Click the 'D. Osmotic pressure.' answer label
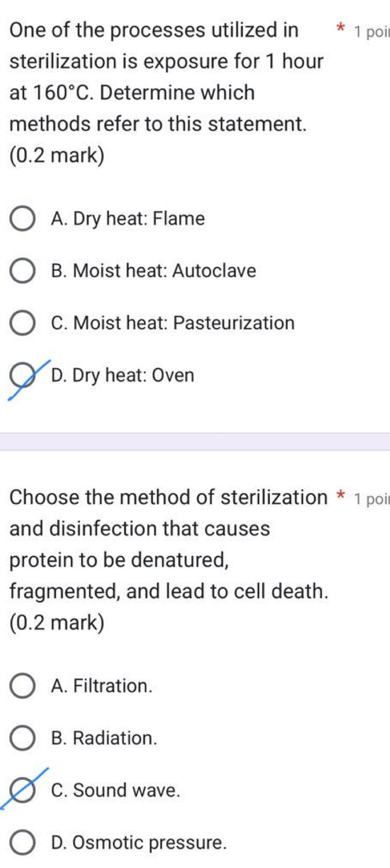Image resolution: width=390 pixels, height=868 pixels. tap(139, 842)
